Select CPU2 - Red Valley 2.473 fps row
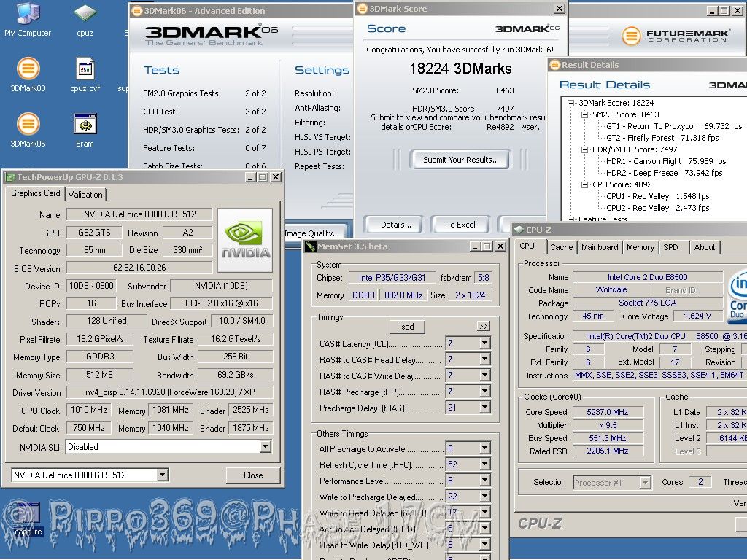This screenshot has height=560, width=747. [x=657, y=208]
